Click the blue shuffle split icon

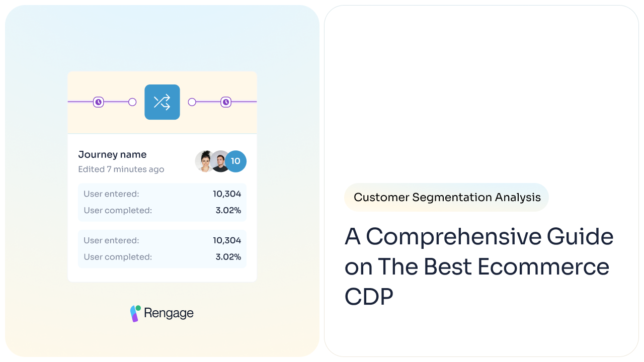click(162, 102)
